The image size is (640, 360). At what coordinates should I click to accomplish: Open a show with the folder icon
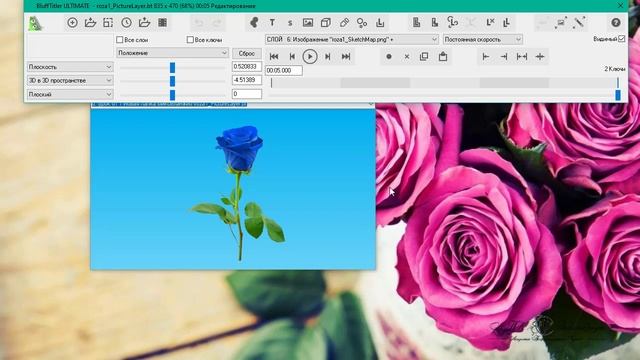coord(90,22)
